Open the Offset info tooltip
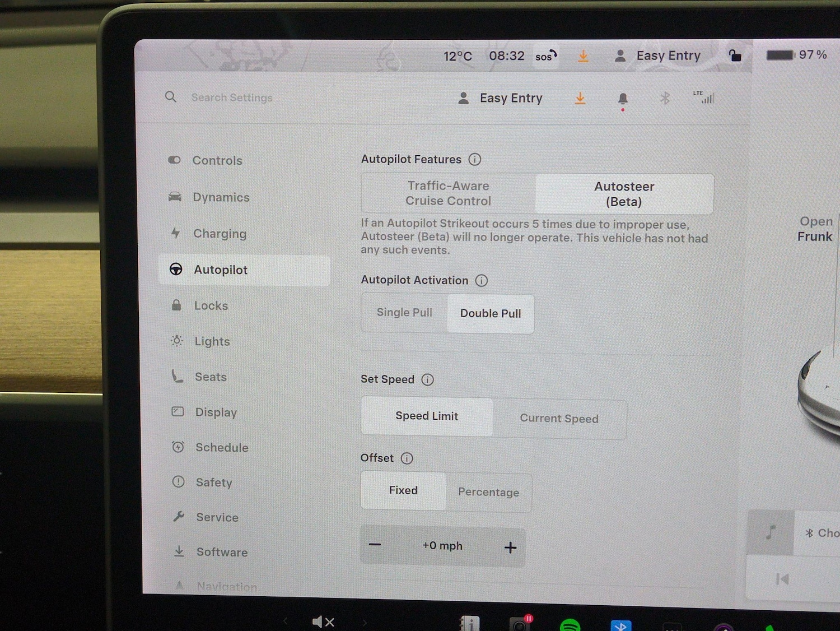The height and width of the screenshot is (631, 840). [x=407, y=458]
